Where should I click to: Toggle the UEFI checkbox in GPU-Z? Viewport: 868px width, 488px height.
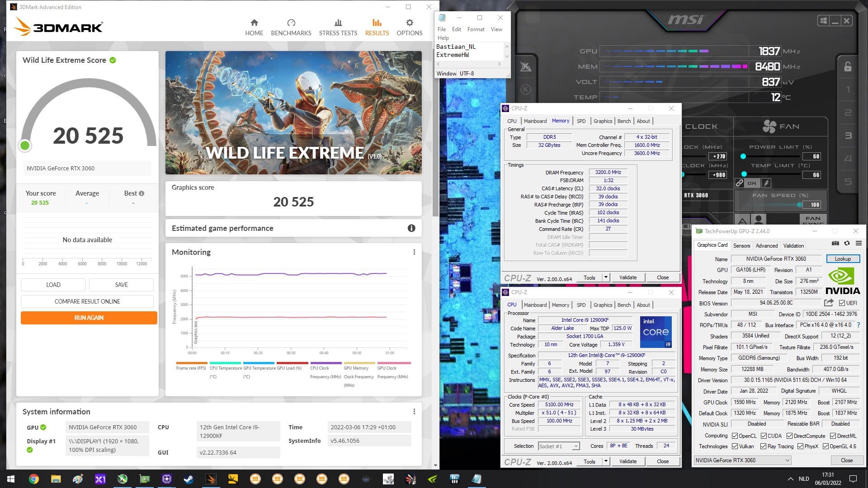pyautogui.click(x=842, y=303)
